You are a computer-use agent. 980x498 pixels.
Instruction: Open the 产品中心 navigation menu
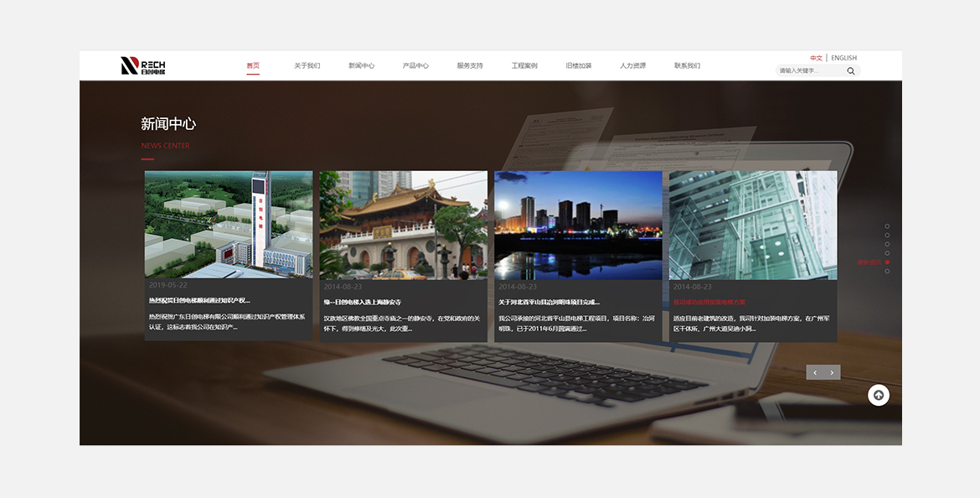(415, 65)
